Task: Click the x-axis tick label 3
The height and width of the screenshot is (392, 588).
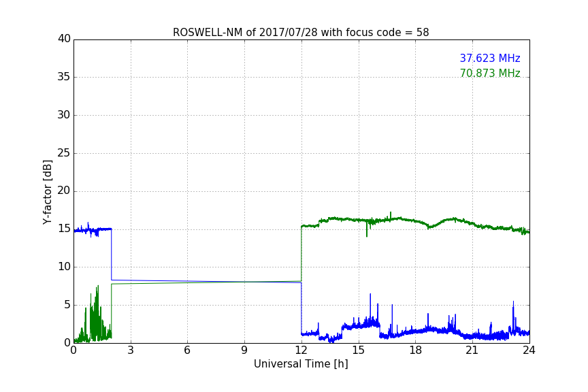Action: tap(131, 350)
